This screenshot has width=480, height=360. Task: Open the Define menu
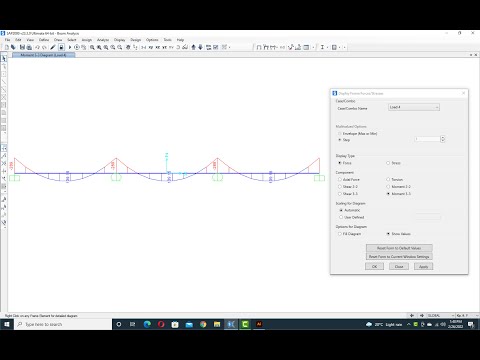(44, 40)
